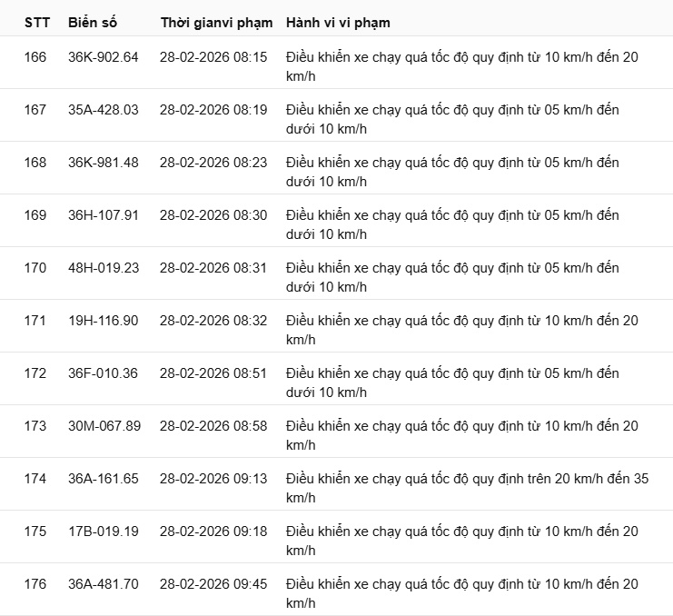Click the Hành vi vi phạm header
673x616 pixels.
click(338, 22)
